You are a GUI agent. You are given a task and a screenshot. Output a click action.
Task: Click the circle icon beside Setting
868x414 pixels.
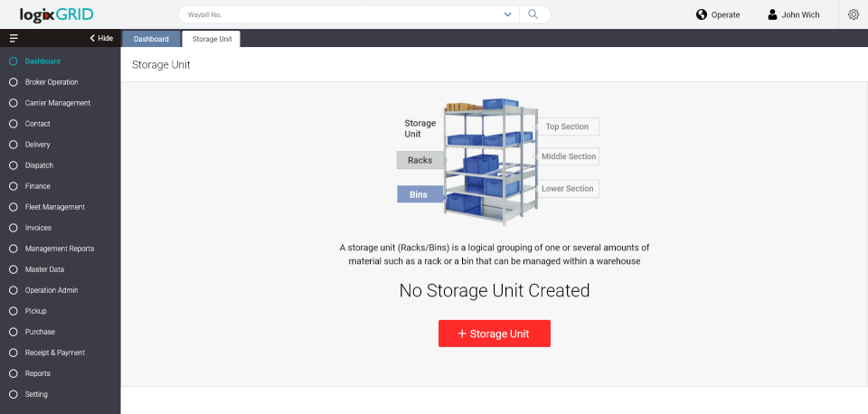[14, 394]
